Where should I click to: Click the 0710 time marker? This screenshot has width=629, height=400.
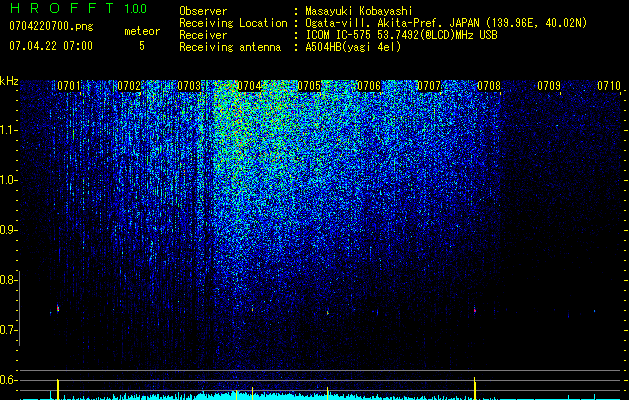click(609, 86)
